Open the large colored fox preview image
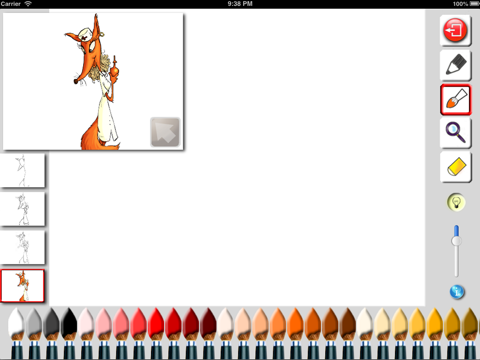 coord(93,81)
